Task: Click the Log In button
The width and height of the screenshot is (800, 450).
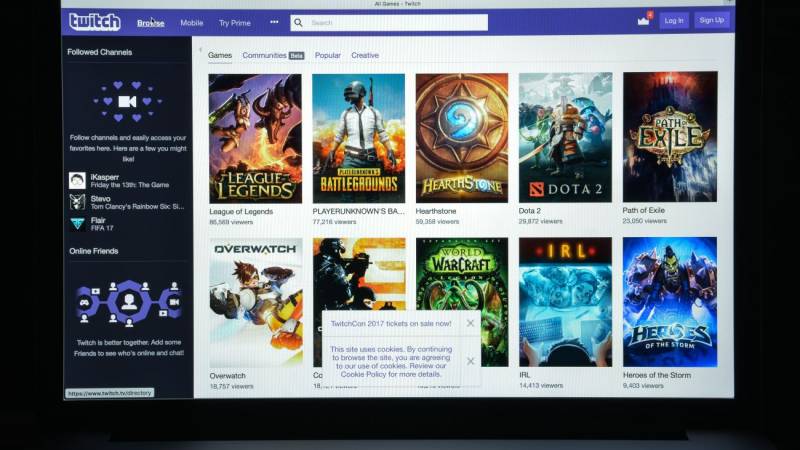Action: coord(673,20)
